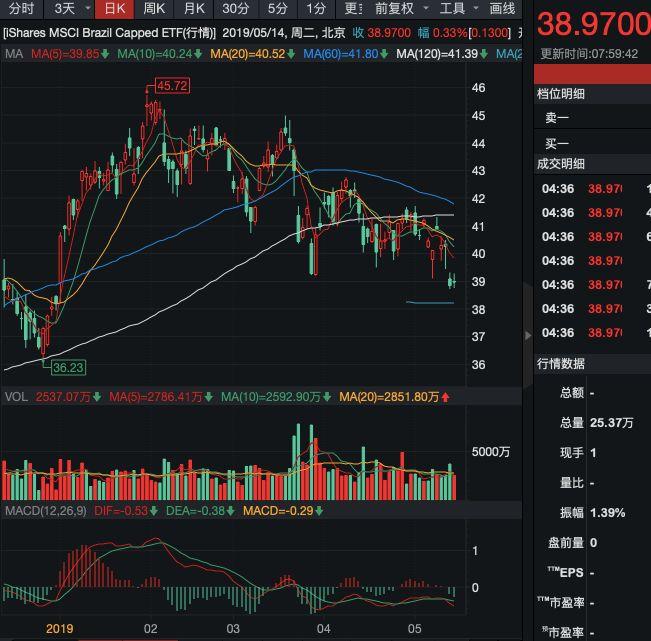The image size is (651, 641).
Task: Click the VOL volume indicator label
Action: [x=16, y=397]
